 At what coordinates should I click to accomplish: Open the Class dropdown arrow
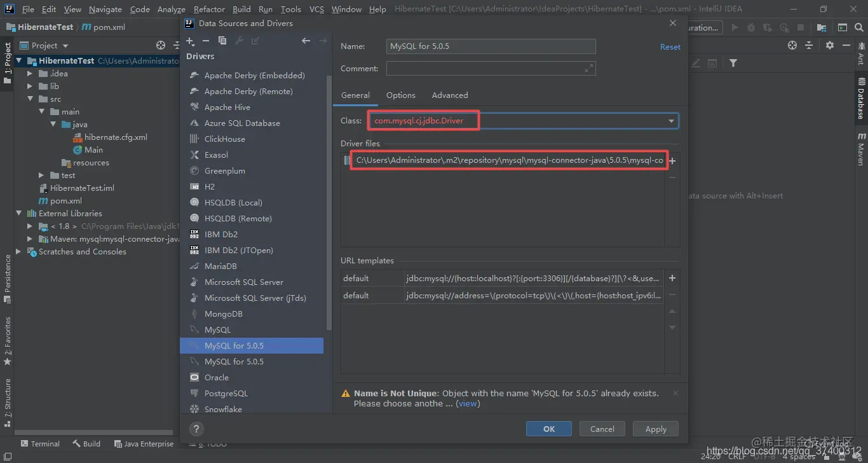pos(671,121)
